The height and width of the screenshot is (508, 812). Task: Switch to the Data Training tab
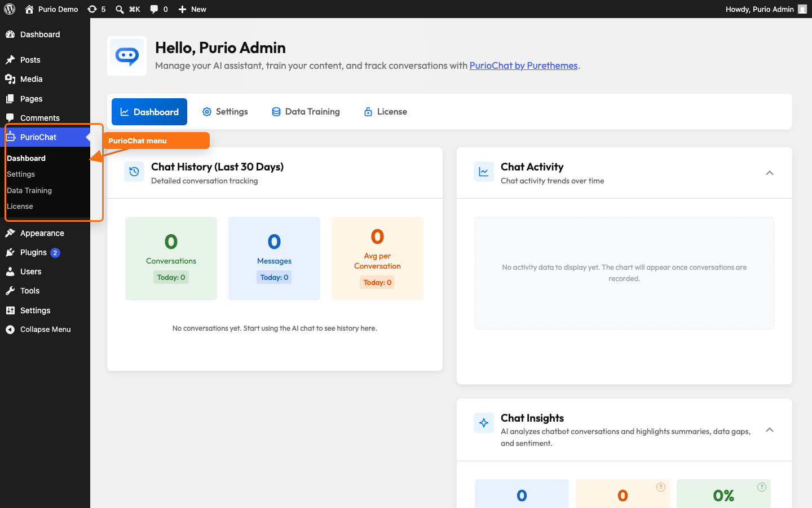(x=306, y=112)
